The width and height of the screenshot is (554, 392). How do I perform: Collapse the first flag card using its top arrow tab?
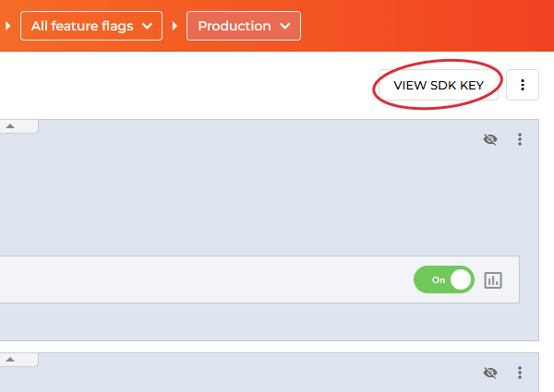point(11,125)
